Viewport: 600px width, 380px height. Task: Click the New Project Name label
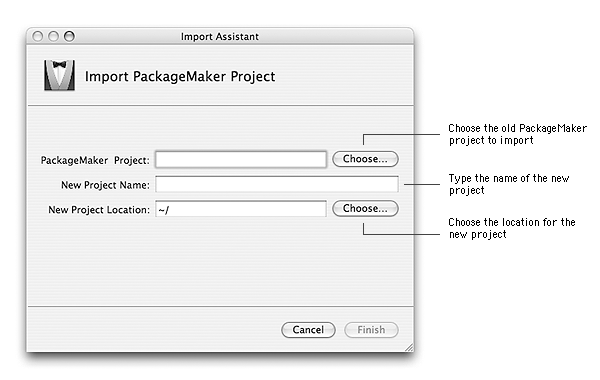105,185
